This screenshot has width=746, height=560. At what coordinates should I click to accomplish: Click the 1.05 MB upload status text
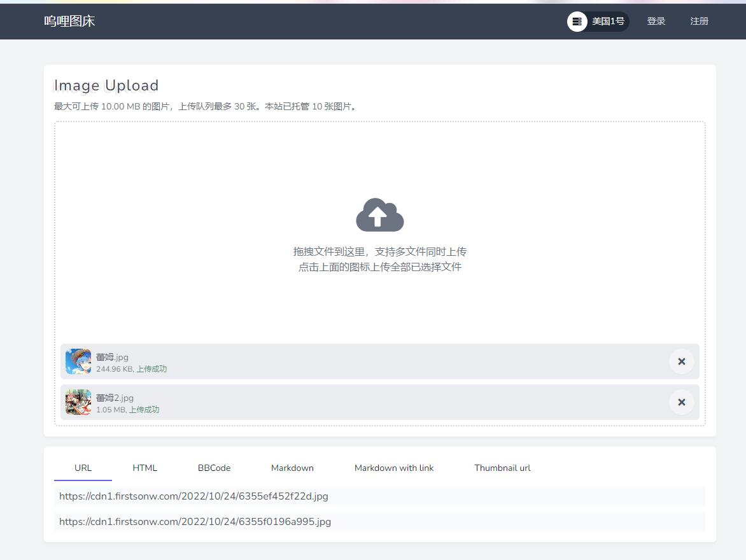click(x=127, y=410)
